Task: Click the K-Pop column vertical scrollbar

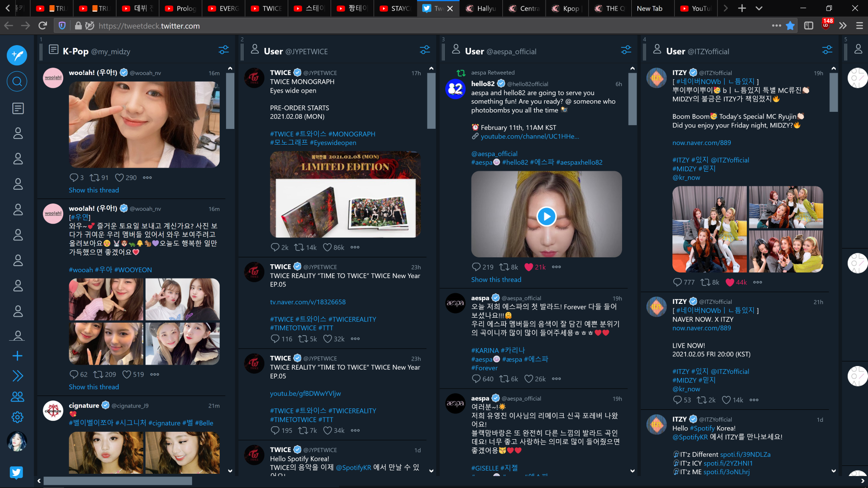Action: tap(230, 101)
